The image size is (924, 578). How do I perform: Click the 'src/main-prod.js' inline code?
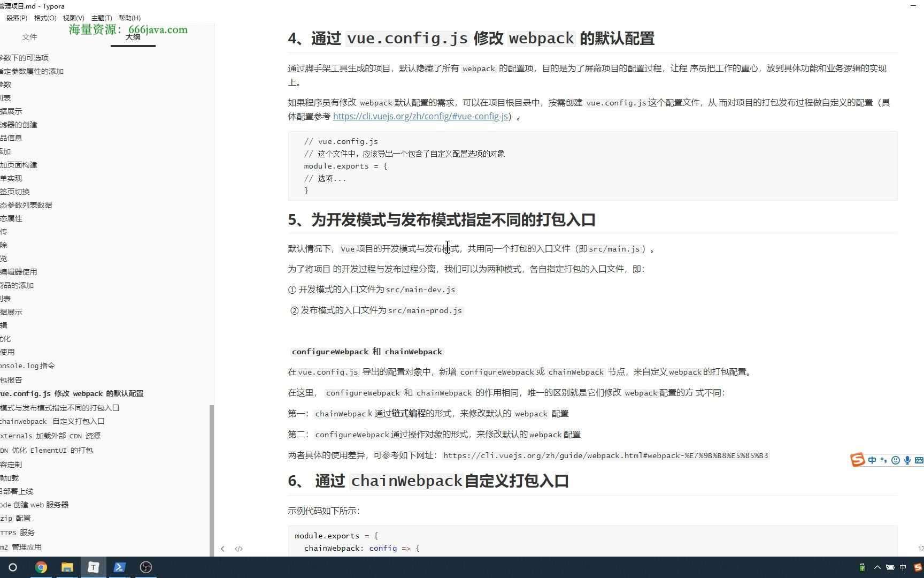[425, 310]
